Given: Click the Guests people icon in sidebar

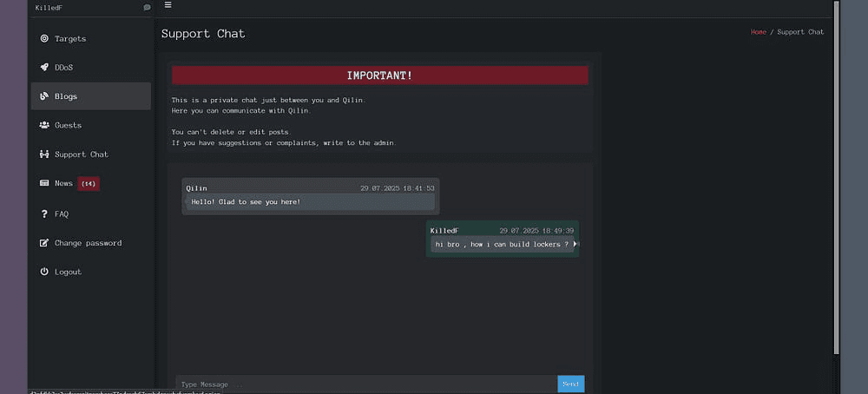Looking at the screenshot, I should [44, 125].
